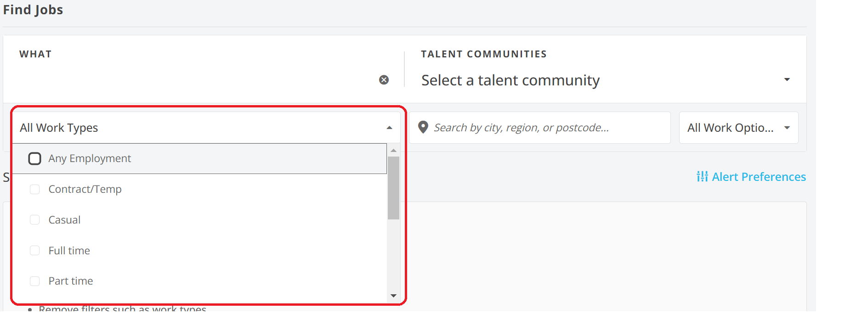
Task: Click the talent community dropdown arrow
Action: pyautogui.click(x=787, y=80)
